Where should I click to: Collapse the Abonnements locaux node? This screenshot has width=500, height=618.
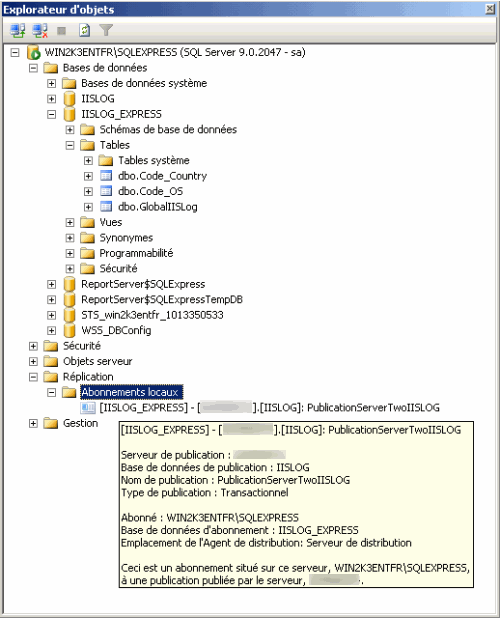click(52, 393)
